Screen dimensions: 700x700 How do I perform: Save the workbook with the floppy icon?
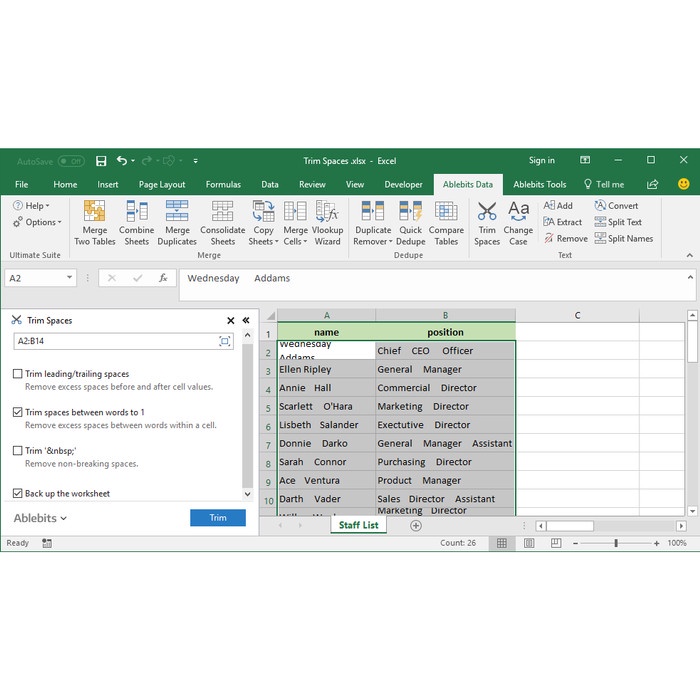click(101, 161)
